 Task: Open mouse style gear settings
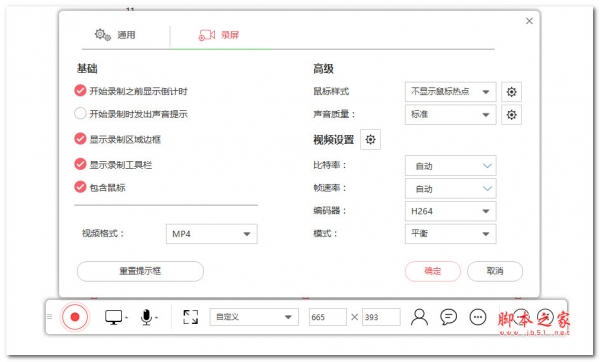[511, 92]
